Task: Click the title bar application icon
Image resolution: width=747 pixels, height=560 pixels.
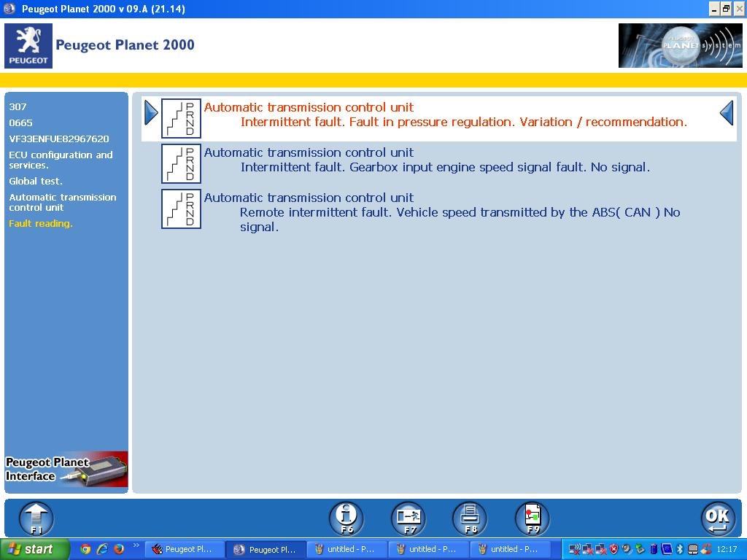Action: pyautogui.click(x=9, y=9)
